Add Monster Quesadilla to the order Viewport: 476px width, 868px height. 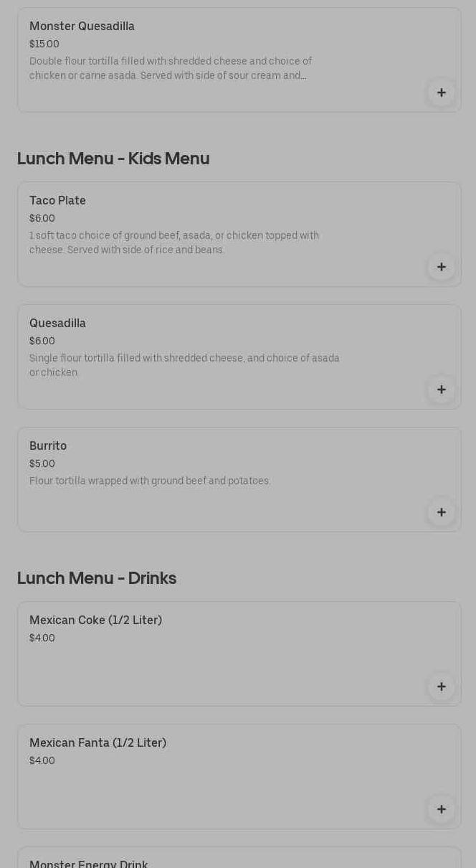[441, 93]
